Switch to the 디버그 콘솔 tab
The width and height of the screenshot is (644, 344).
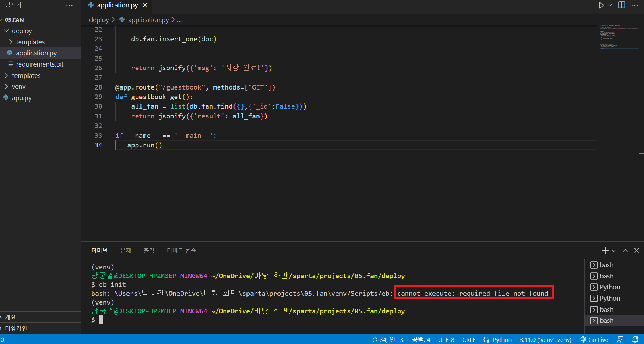(x=181, y=251)
